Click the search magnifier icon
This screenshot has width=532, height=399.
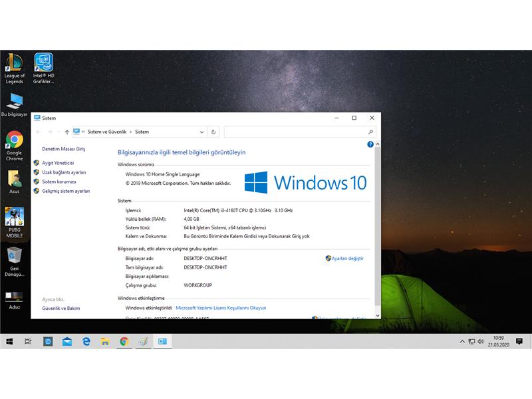click(370, 132)
